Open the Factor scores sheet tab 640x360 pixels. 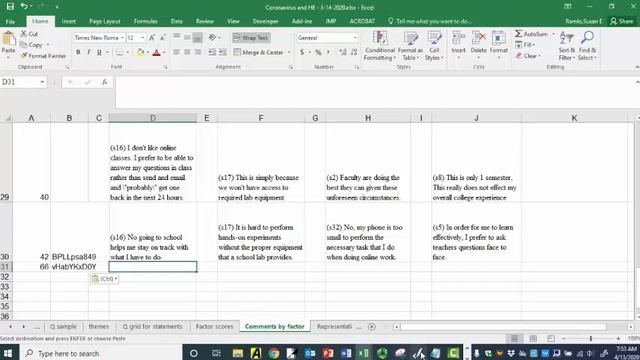point(215,327)
